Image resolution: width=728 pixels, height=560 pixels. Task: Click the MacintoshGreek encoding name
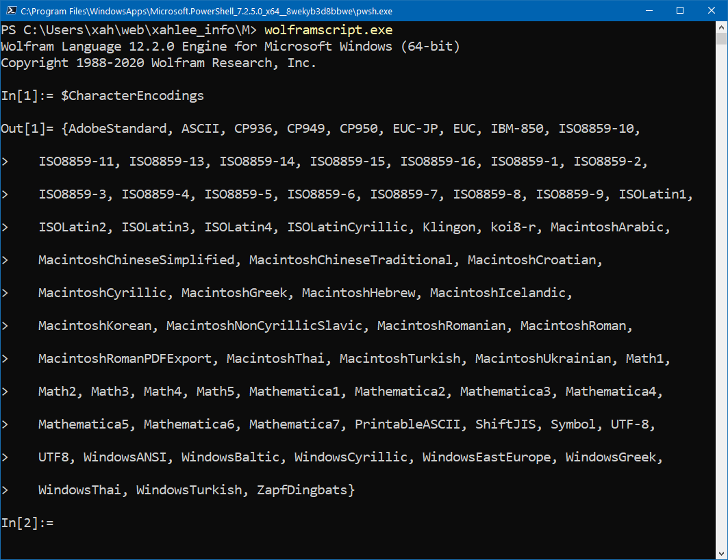234,292
